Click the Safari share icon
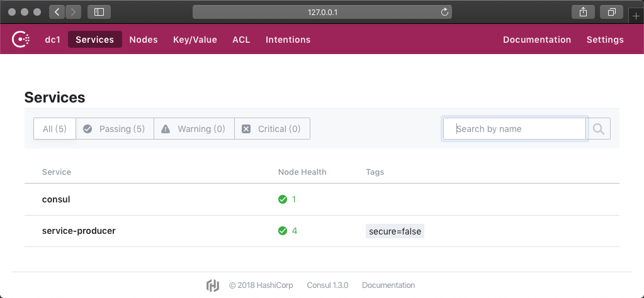 (583, 12)
